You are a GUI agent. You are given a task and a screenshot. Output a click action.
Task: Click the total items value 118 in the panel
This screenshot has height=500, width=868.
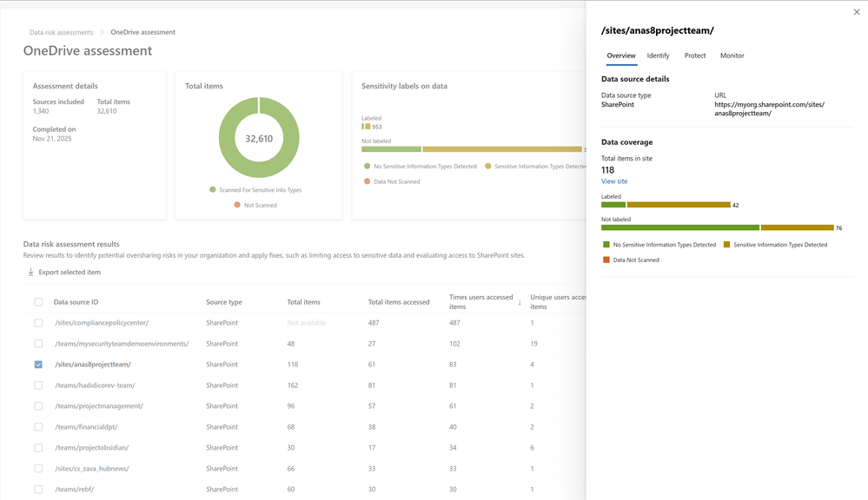607,170
